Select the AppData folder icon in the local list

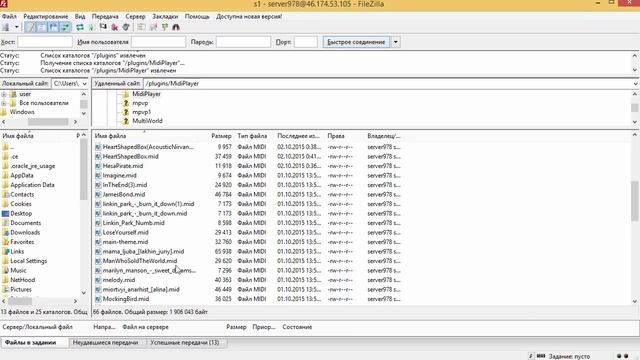pos(5,176)
